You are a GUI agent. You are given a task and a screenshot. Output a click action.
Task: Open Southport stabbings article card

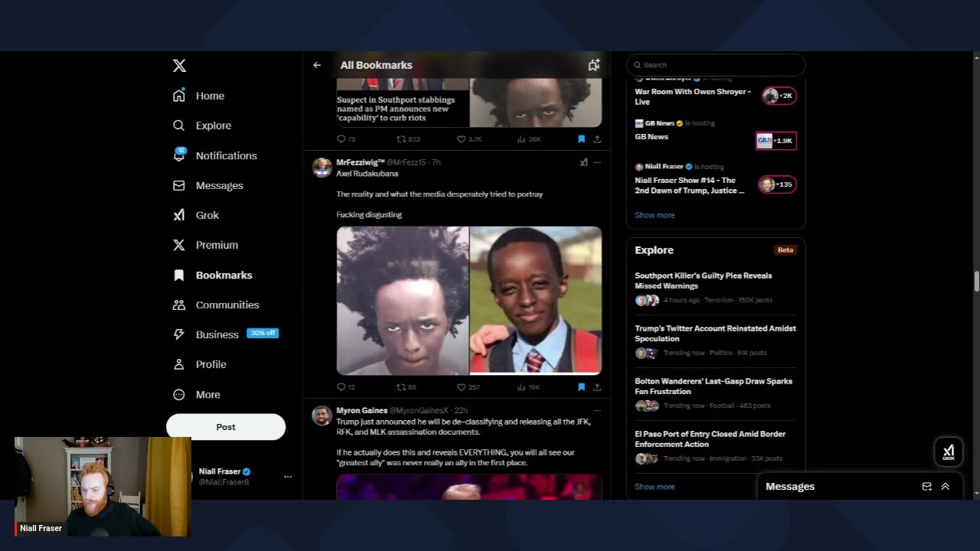click(x=403, y=103)
